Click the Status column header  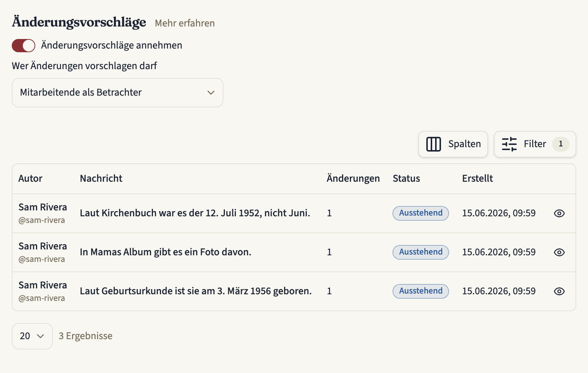click(406, 178)
